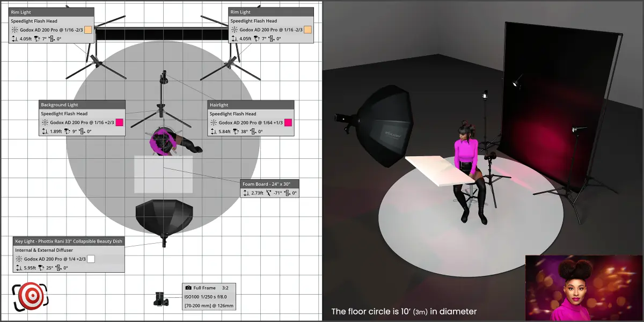Click the Godox AD 200 Pro @ 1/4 +2/3 text

(x=55, y=259)
